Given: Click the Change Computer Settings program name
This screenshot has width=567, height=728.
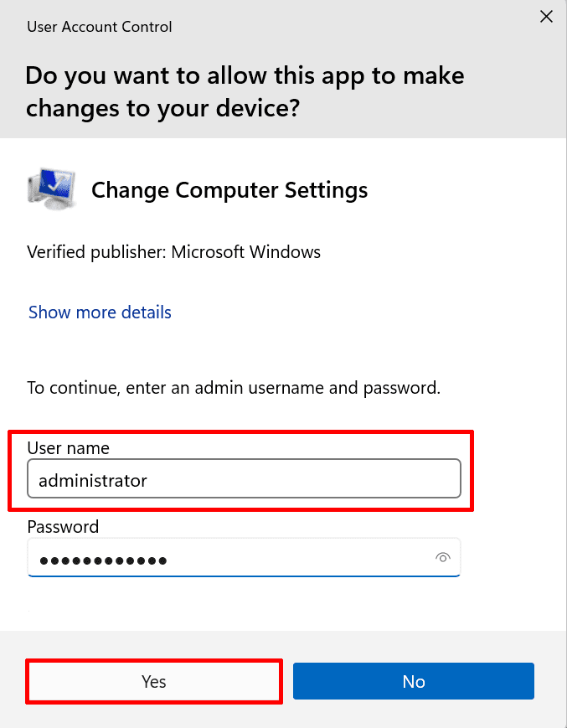Looking at the screenshot, I should pos(229,190).
